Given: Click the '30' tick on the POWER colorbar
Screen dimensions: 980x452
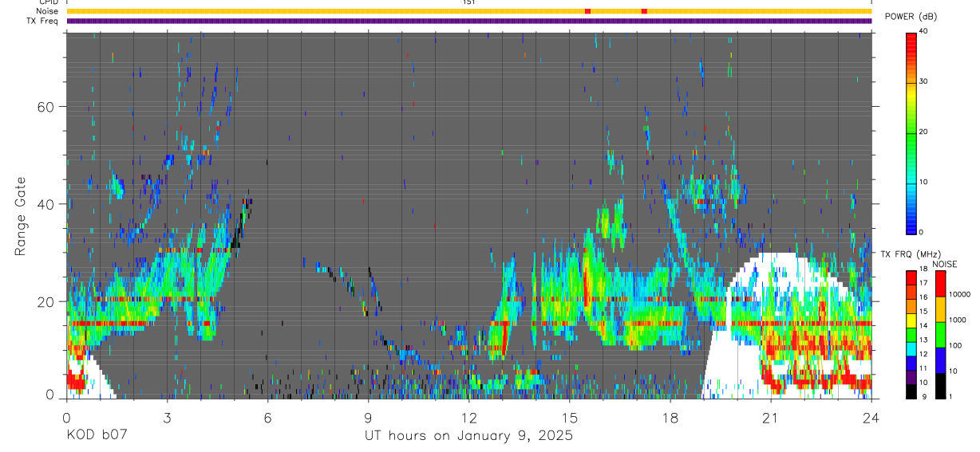Looking at the screenshot, I should point(923,81).
